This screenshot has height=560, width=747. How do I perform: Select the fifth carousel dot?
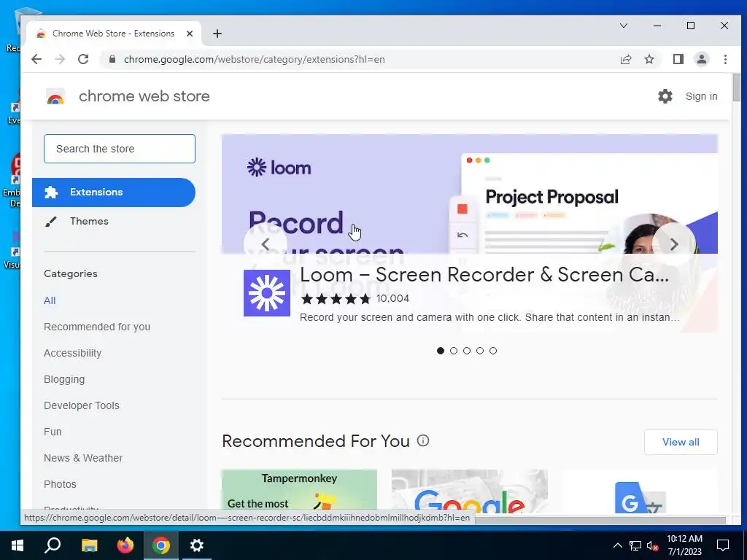pyautogui.click(x=493, y=351)
